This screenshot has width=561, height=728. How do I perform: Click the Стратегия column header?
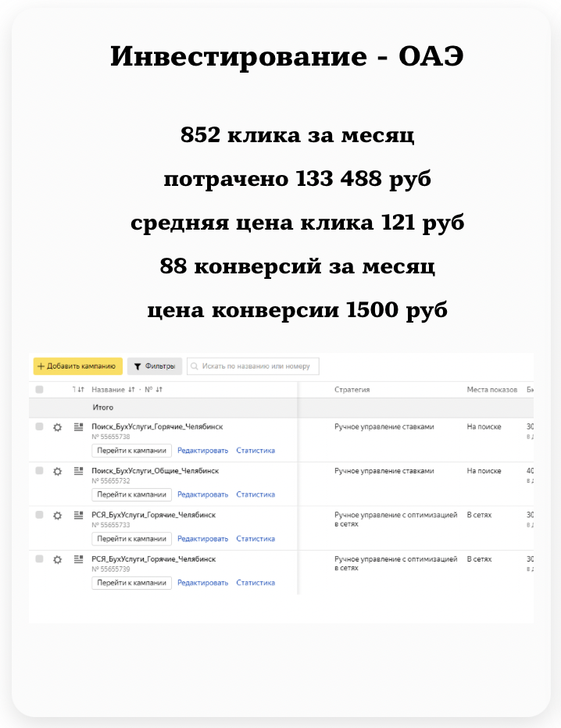[352, 389]
